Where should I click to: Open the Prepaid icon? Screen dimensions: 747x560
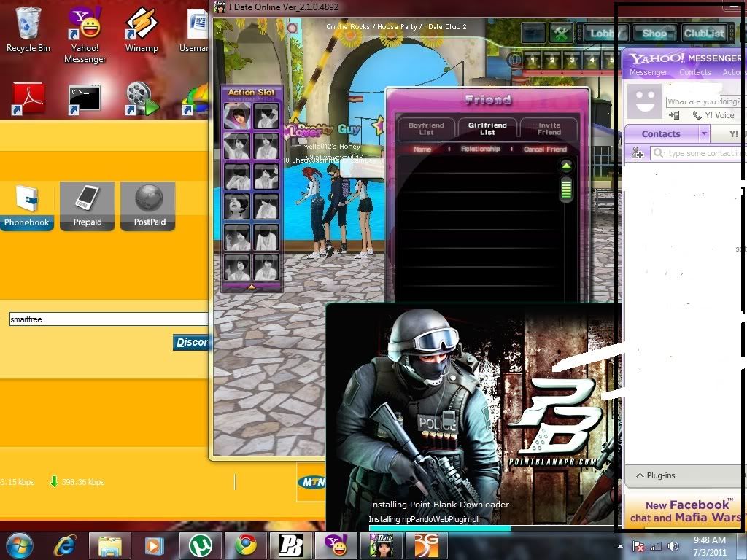pos(87,206)
